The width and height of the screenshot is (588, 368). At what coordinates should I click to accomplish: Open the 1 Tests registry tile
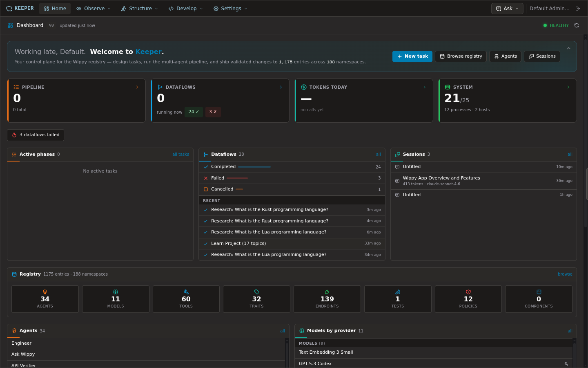[x=398, y=299]
